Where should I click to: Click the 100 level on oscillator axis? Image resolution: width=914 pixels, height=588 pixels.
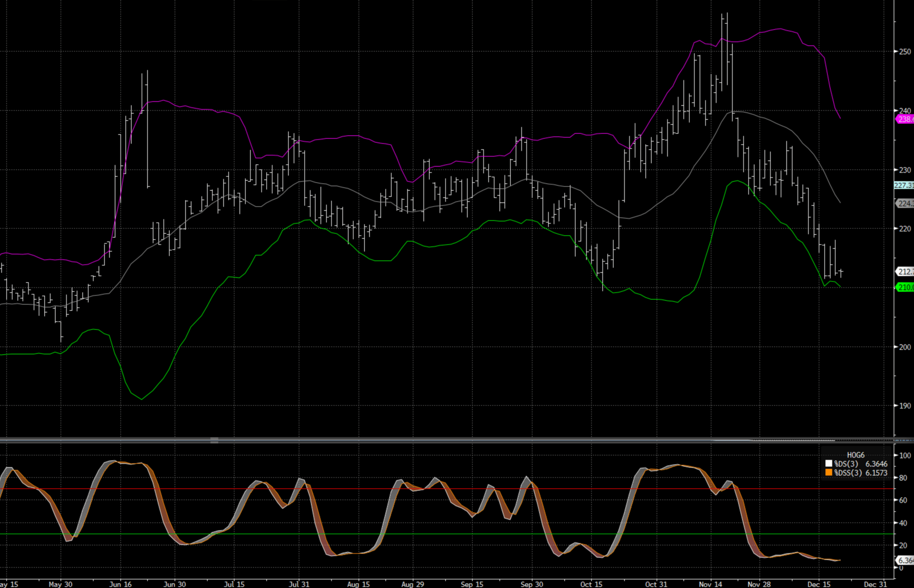click(904, 455)
